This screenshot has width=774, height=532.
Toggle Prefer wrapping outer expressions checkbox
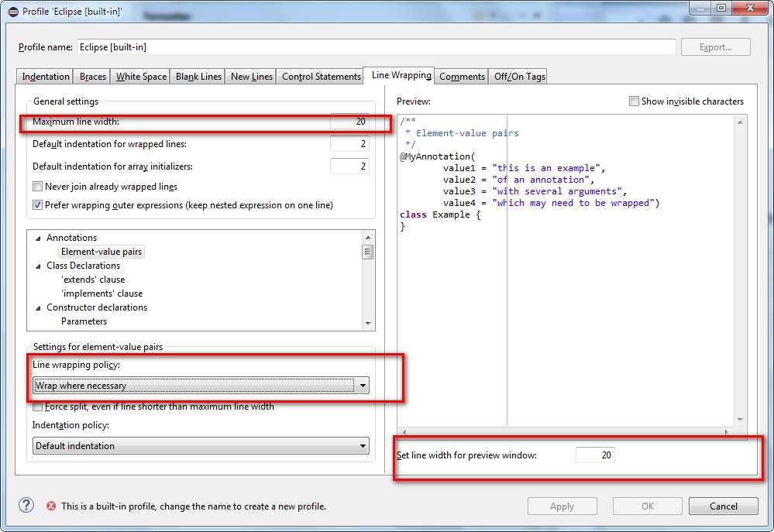pos(37,204)
